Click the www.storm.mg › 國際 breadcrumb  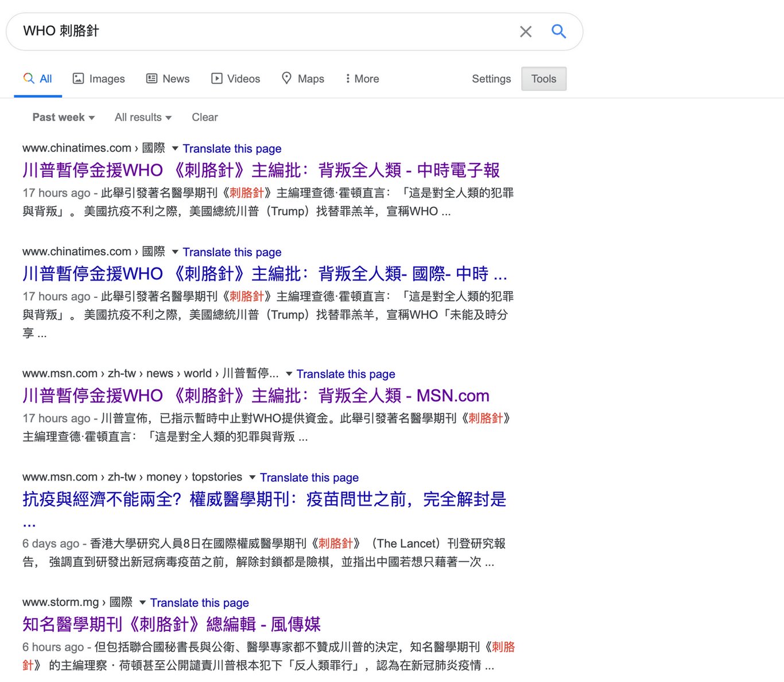[77, 602]
